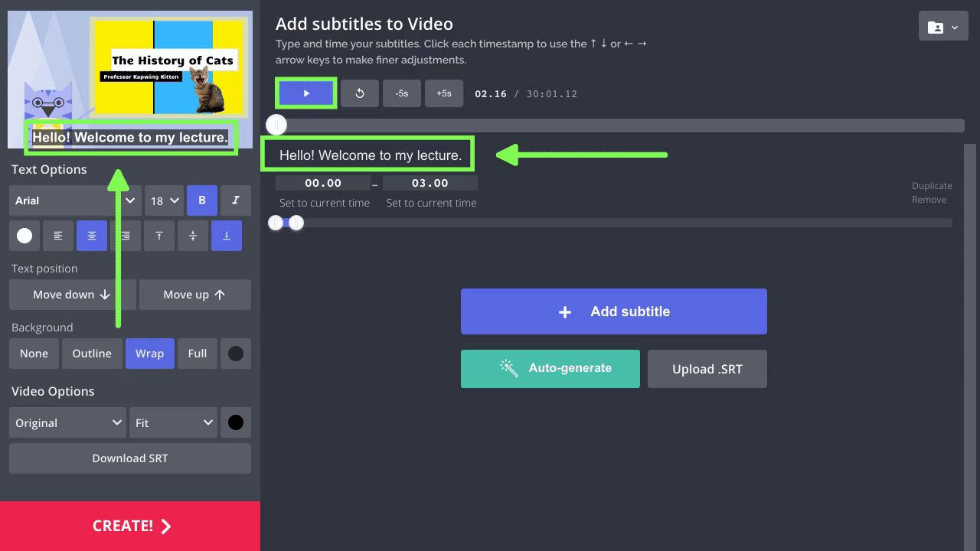
Task: Click the white text color swatch
Action: [24, 236]
